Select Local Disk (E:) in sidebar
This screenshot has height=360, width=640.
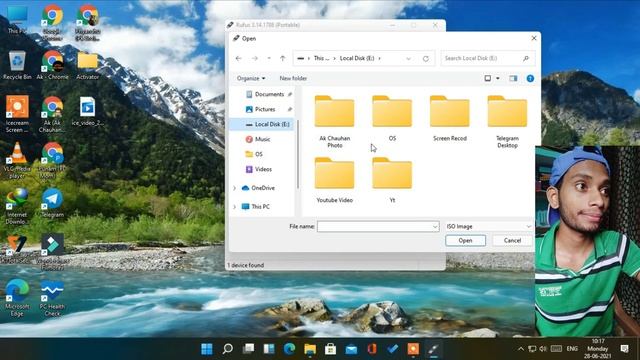262,124
